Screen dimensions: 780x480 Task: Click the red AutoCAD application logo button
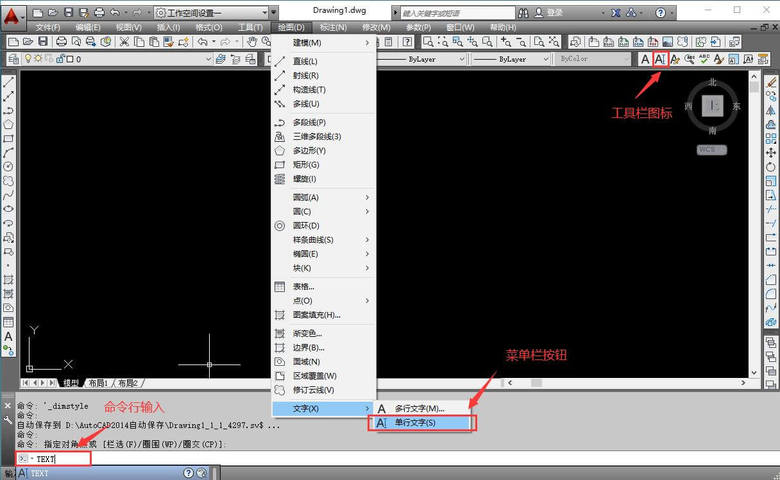(x=12, y=15)
